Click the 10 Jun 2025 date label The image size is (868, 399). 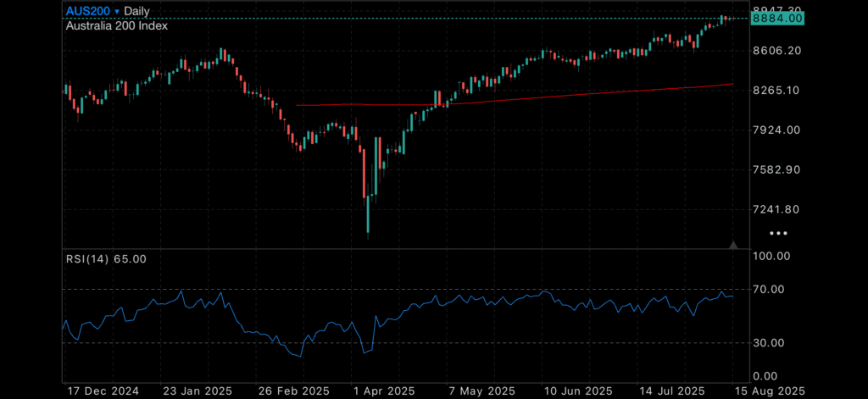coord(577,391)
